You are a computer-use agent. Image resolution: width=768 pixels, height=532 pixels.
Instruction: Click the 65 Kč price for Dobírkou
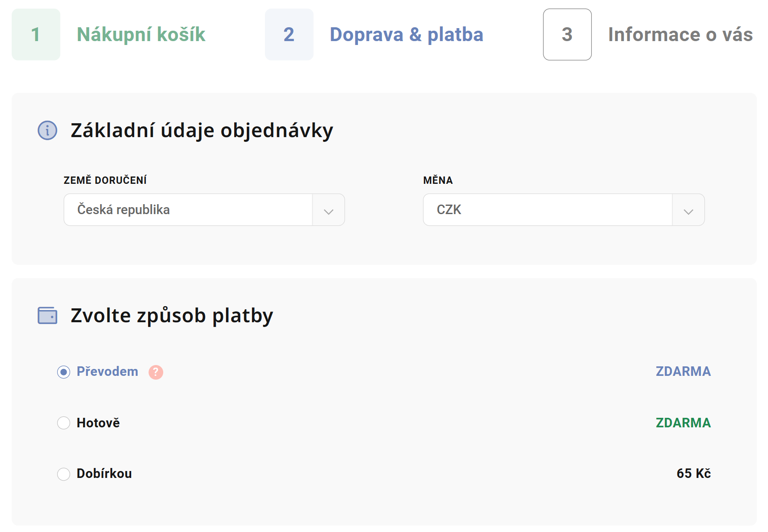pos(694,474)
